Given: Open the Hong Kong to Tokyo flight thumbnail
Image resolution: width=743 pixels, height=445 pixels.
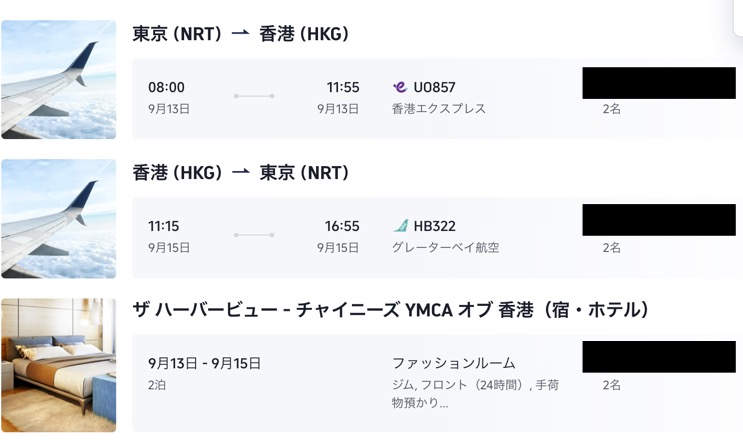Looking at the screenshot, I should point(58,219).
